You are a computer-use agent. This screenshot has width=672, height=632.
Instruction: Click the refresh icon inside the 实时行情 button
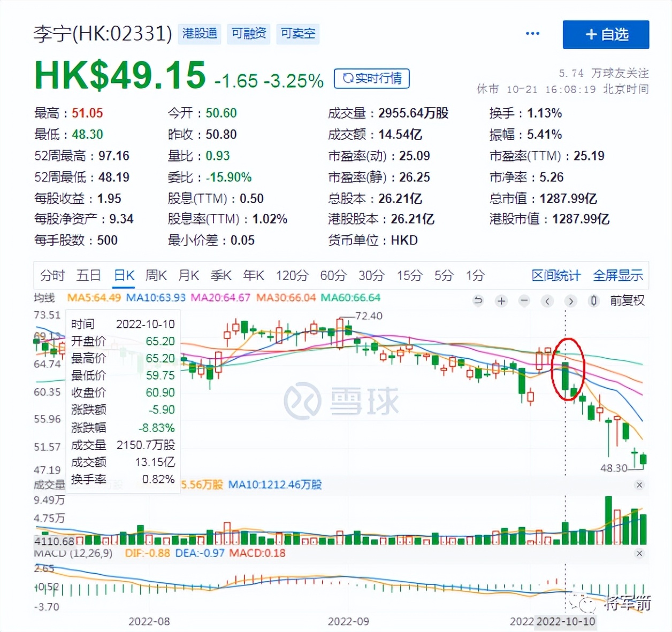349,79
